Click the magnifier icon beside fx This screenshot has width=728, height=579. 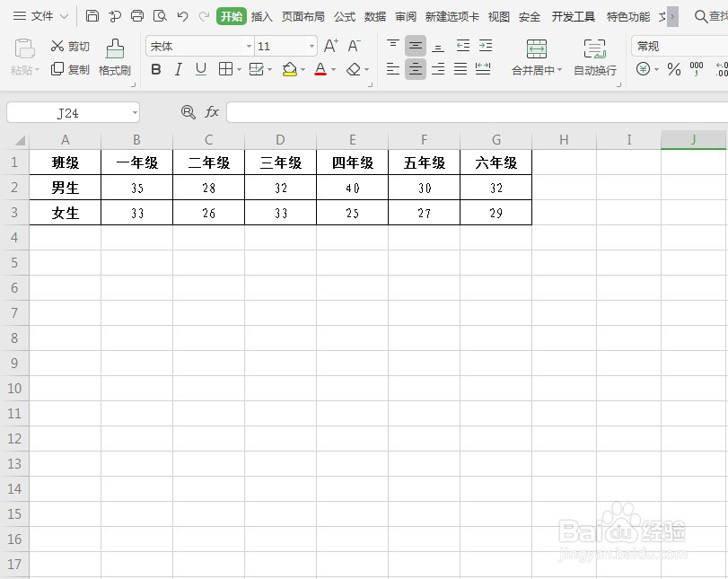click(188, 112)
